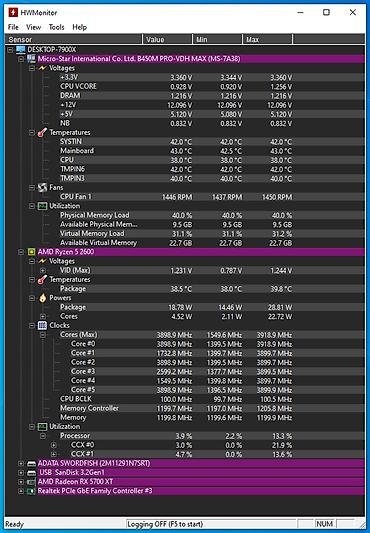Click the Ready status text
Screen dimensions: 370x533
pos(14,524)
